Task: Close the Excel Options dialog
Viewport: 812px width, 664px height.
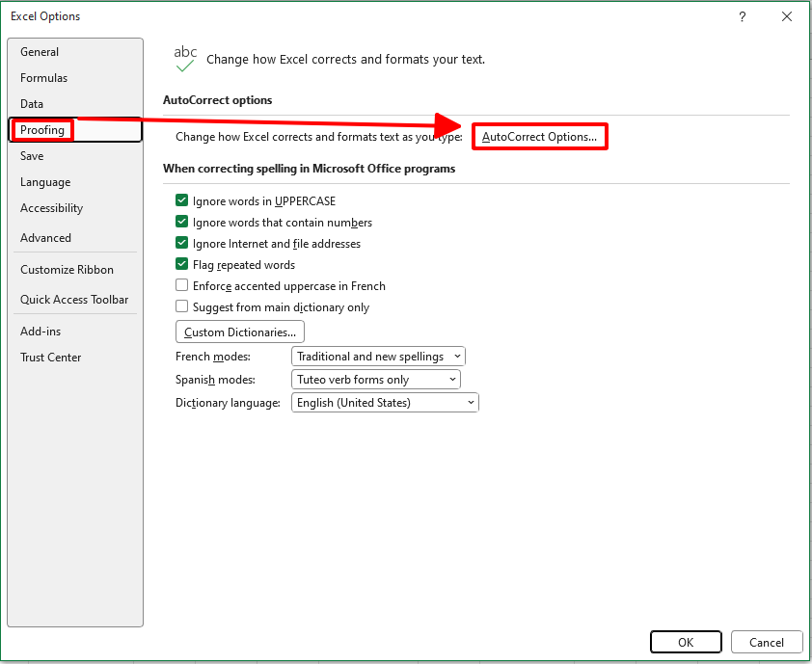Action: pyautogui.click(x=787, y=16)
